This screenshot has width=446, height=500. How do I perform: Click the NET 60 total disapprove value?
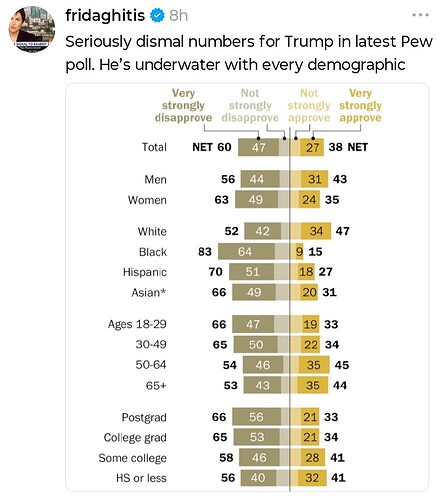(x=212, y=147)
